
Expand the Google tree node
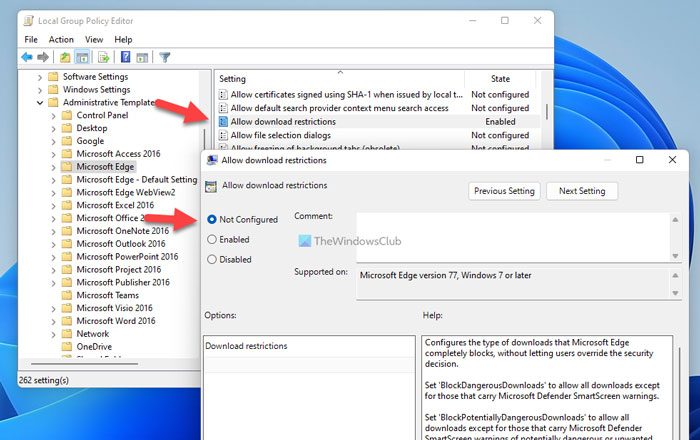pyautogui.click(x=53, y=141)
